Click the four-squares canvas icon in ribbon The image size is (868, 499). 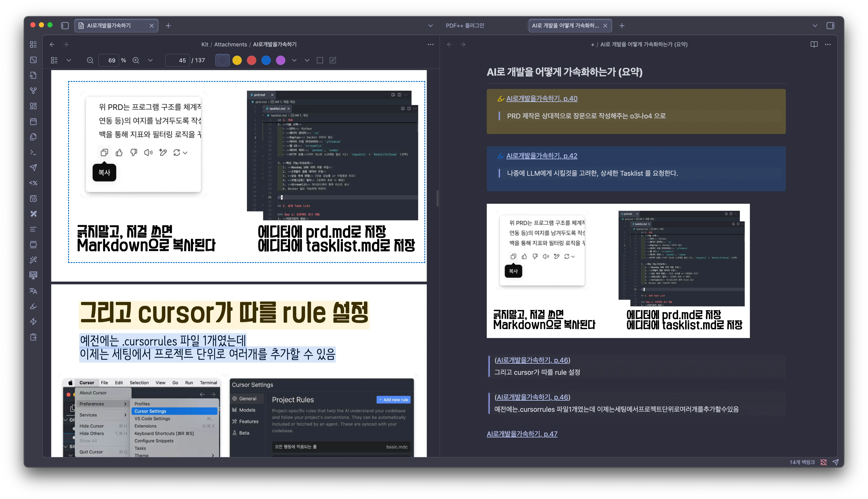(33, 106)
